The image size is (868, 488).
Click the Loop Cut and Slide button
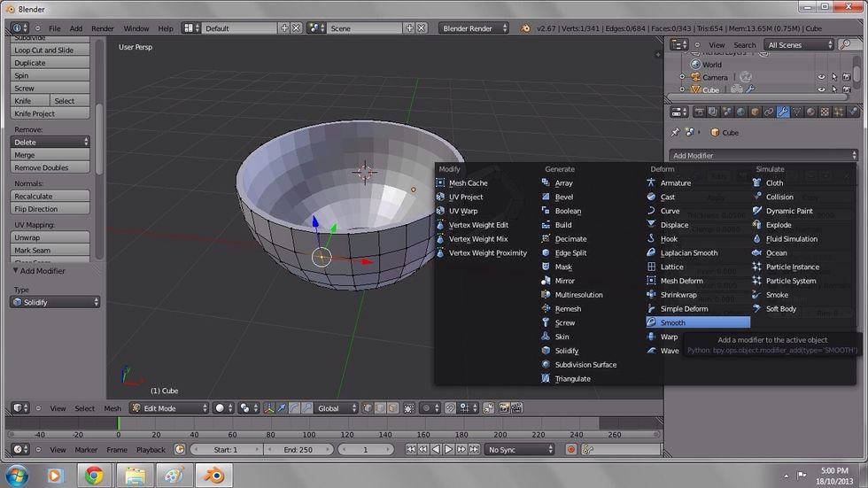click(50, 50)
